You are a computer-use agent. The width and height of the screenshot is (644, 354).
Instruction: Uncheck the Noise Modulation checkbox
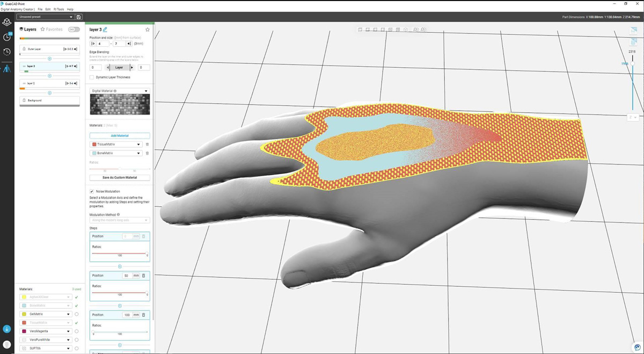(92, 191)
